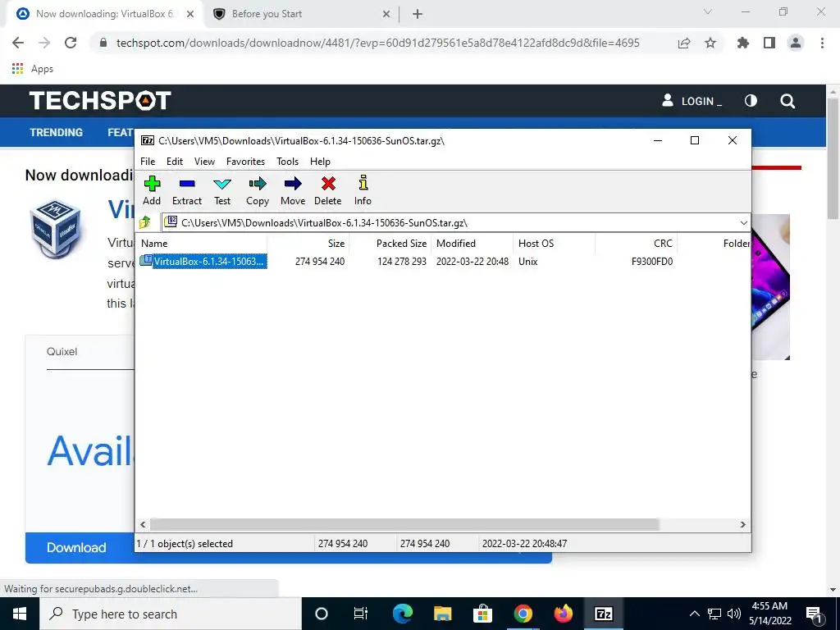Close the Now downloading VirtualBox tab

(x=190, y=14)
